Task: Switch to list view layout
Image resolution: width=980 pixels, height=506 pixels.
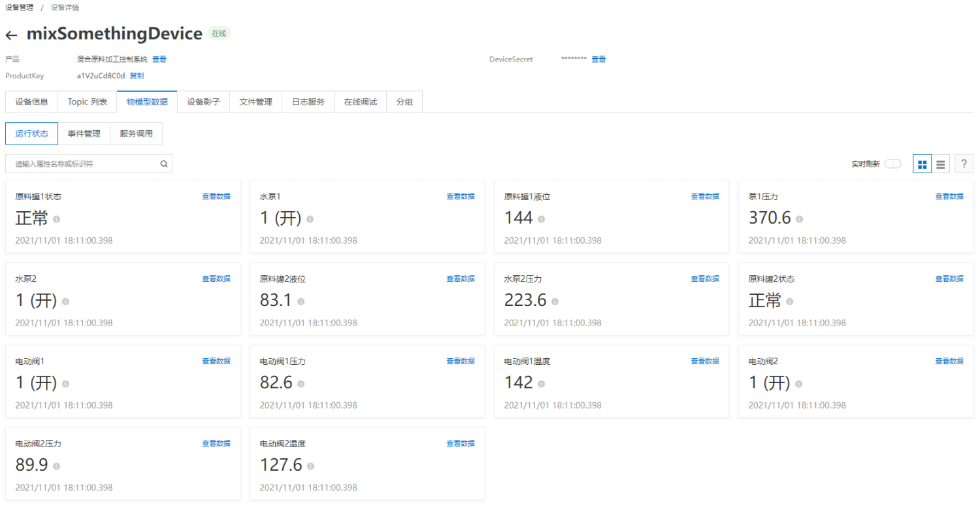Action: coord(940,164)
